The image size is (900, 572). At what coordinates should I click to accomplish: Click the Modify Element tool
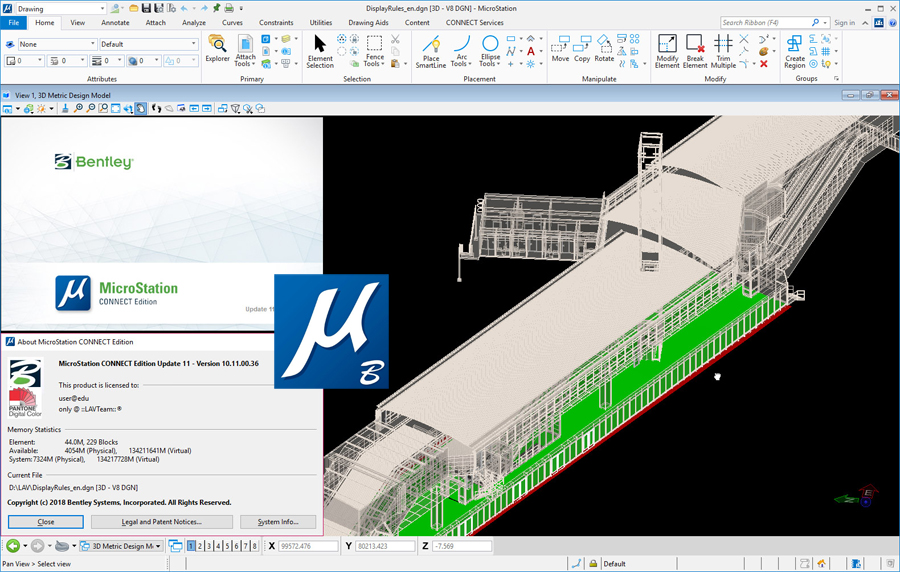[x=667, y=51]
